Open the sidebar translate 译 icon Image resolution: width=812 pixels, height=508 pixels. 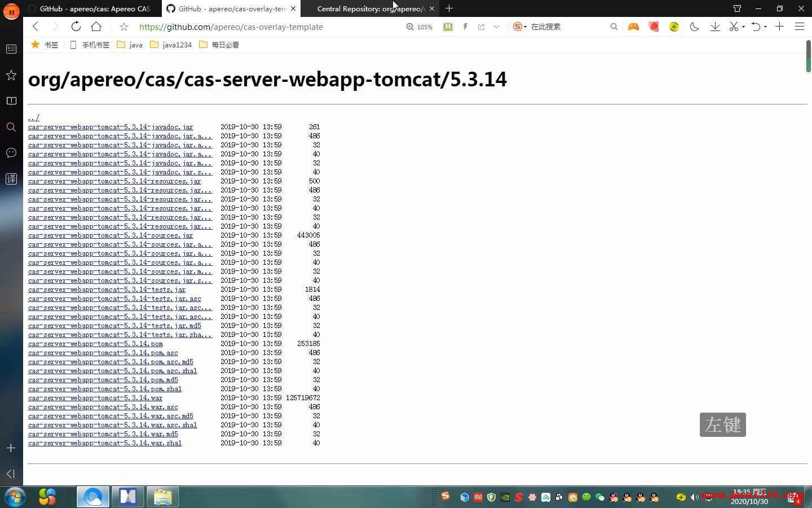point(11,179)
